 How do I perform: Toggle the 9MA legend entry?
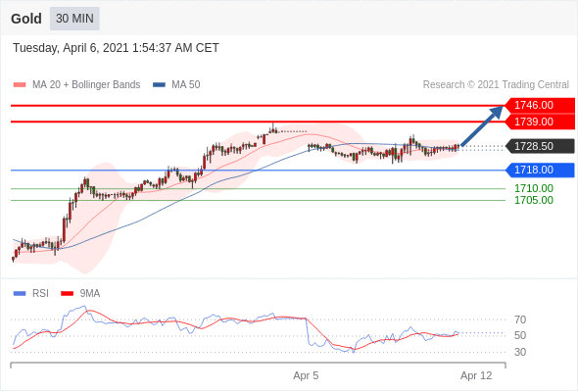click(x=80, y=294)
